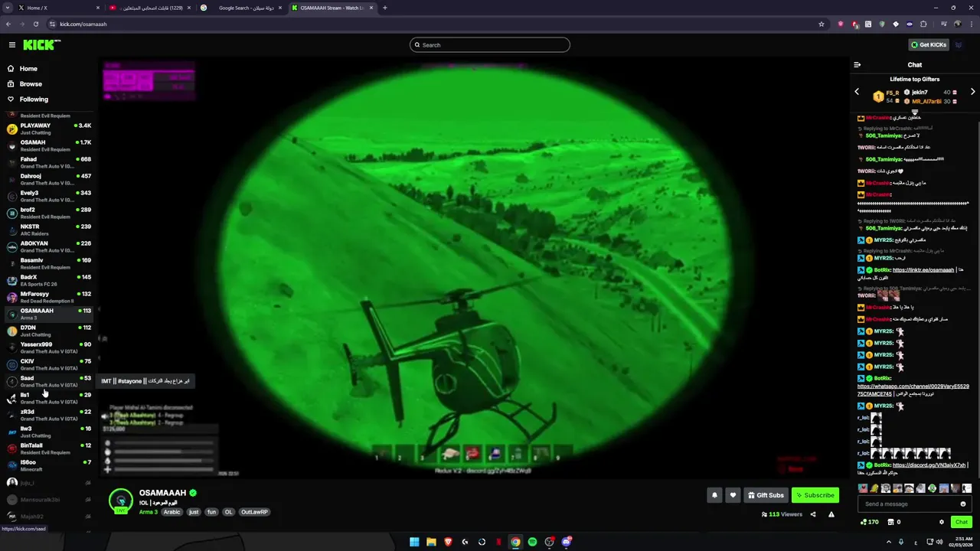The height and width of the screenshot is (551, 980).
Task: Switch to the Google Search tab
Action: point(241,8)
